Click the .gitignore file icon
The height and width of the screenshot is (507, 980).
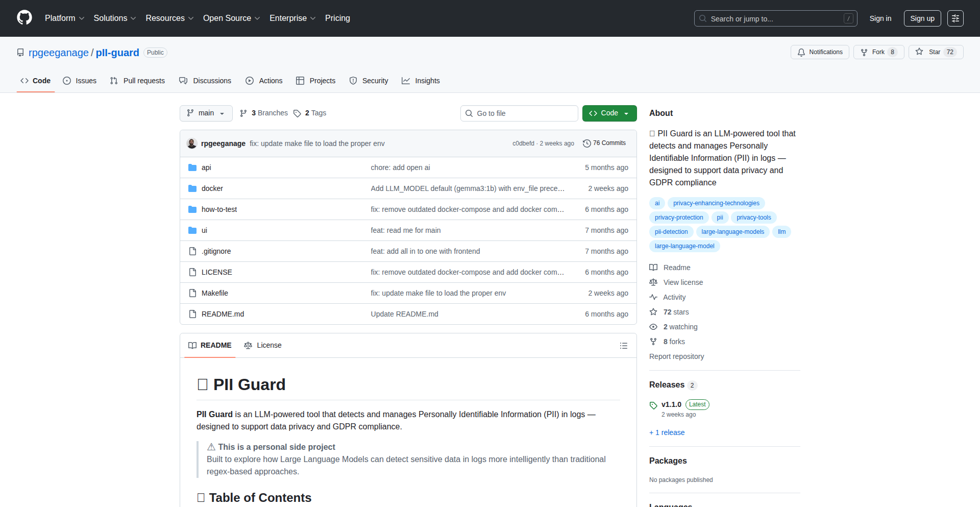pyautogui.click(x=192, y=251)
